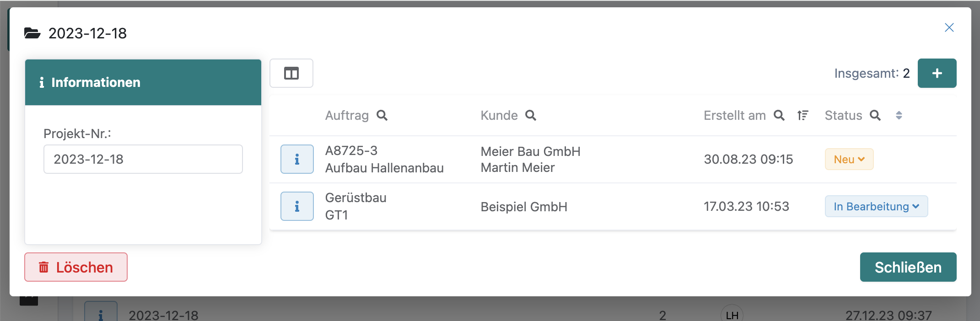
Task: Search within the Kunde column
Action: click(531, 116)
